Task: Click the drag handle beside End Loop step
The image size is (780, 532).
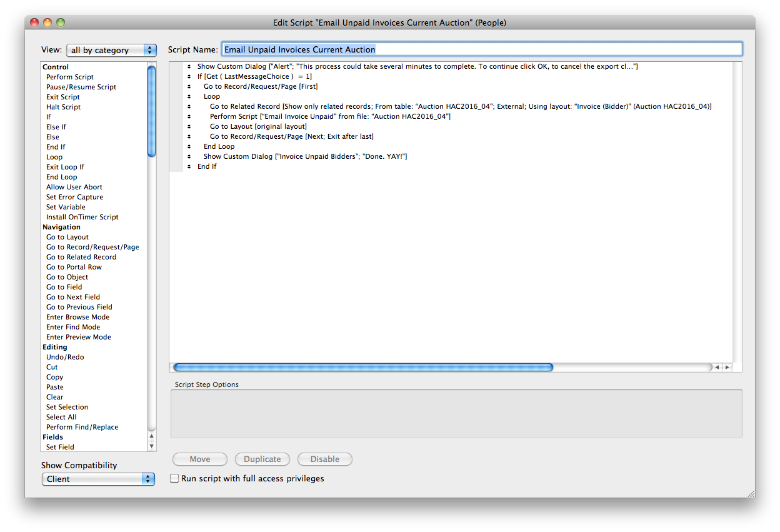Action: point(189,146)
